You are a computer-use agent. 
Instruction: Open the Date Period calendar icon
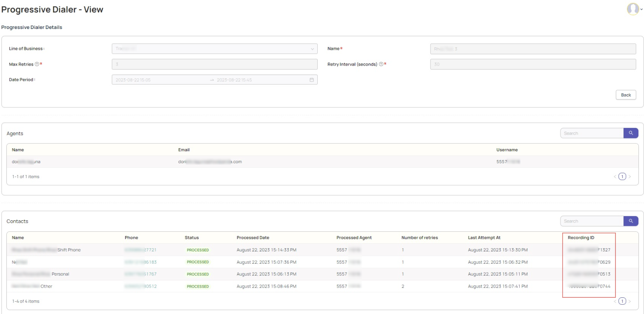coord(311,80)
